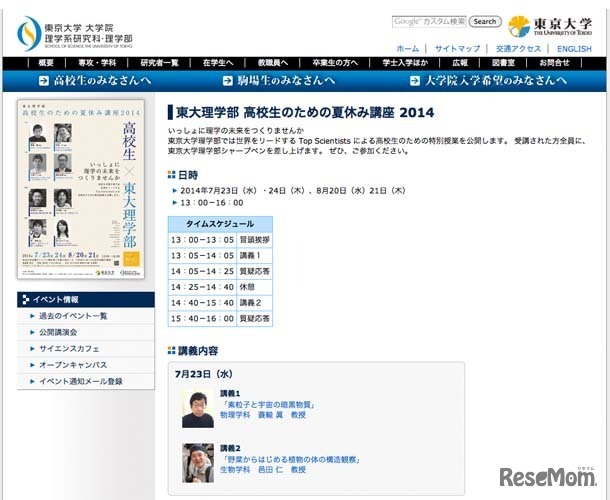Click the Google custom search field
Image resolution: width=610 pixels, height=500 pixels.
click(x=429, y=21)
